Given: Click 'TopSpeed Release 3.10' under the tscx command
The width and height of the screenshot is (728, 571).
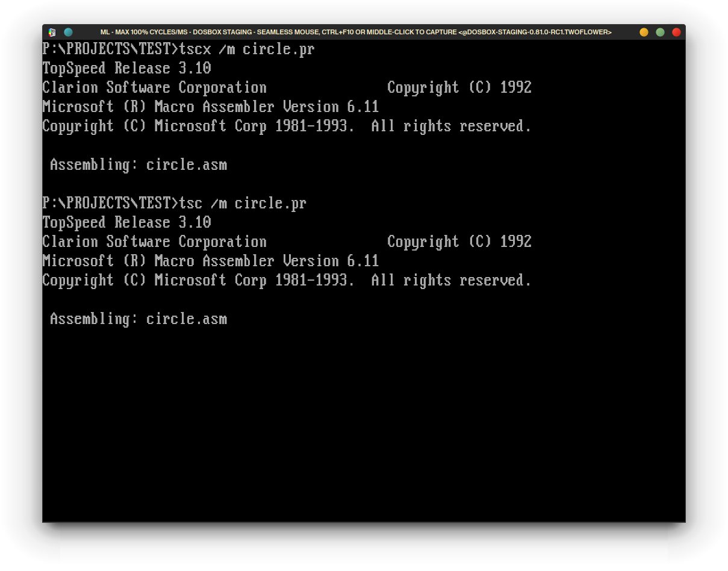Looking at the screenshot, I should point(126,68).
